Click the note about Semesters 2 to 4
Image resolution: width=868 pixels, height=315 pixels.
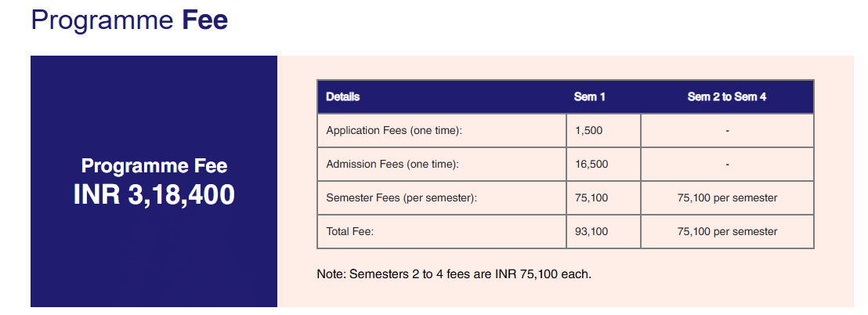(x=454, y=274)
